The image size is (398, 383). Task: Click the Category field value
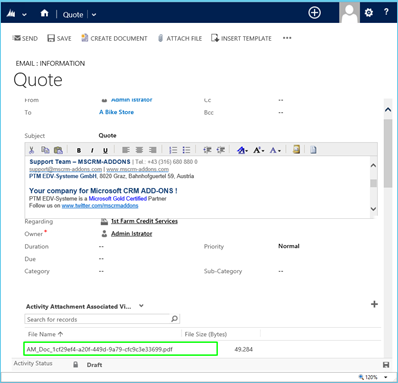[x=101, y=271]
